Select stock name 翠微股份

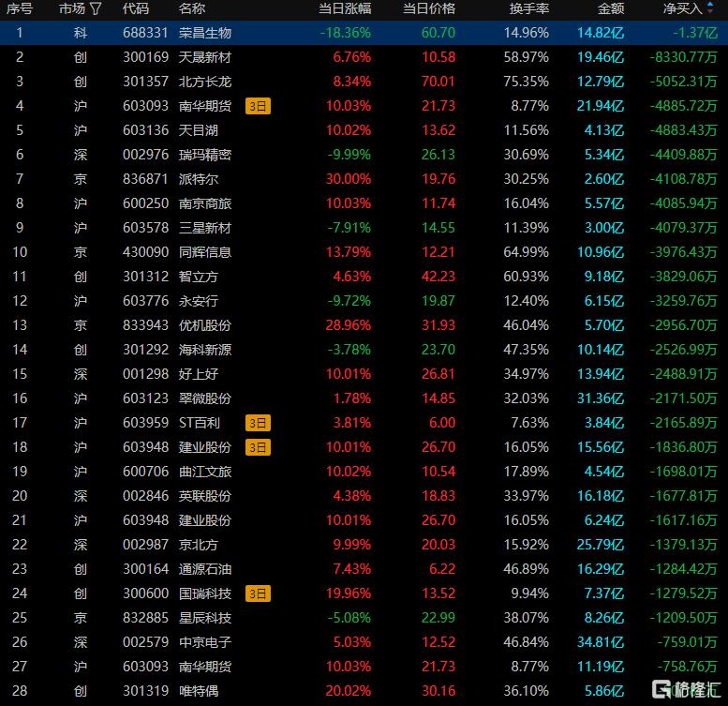205,398
